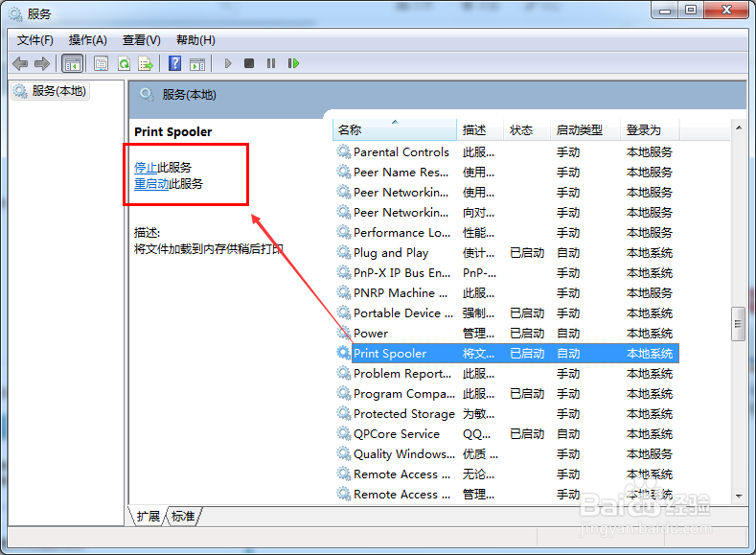
Task: Sort by the 名称 column header
Action: click(x=395, y=130)
